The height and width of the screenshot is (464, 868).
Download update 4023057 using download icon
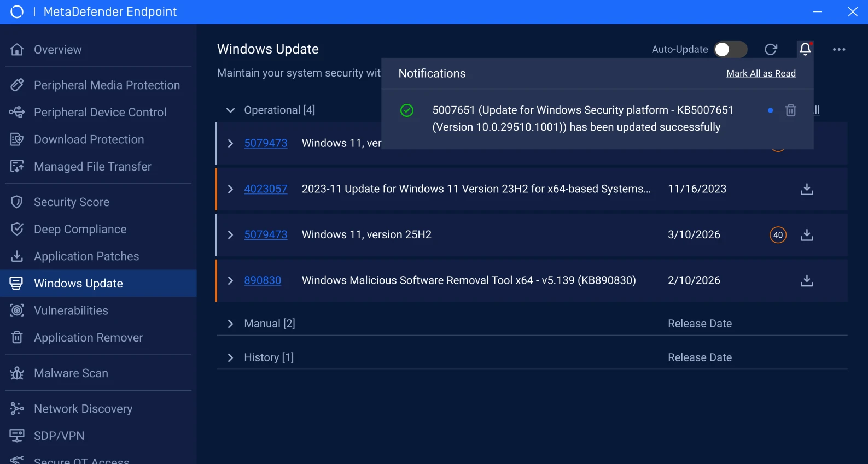807,189
